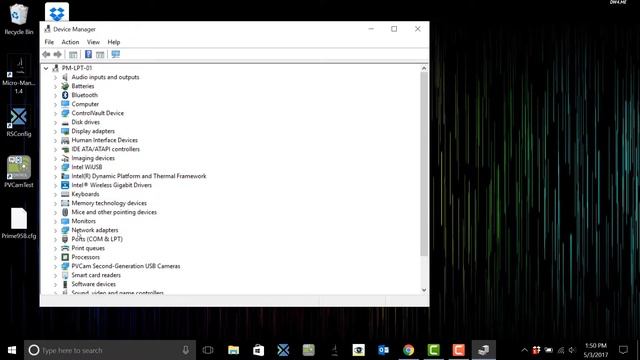The image size is (640, 360).
Task: Select the Monitors tree item
Action: coord(84,221)
